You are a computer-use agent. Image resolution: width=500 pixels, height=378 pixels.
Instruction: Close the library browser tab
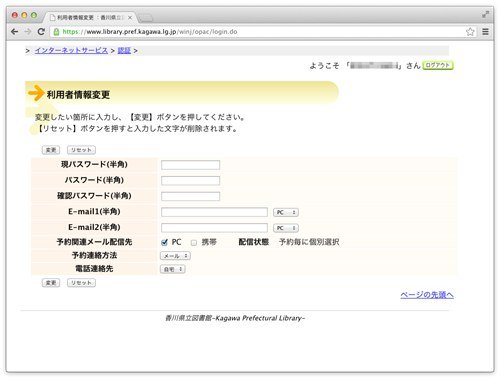[x=130, y=18]
